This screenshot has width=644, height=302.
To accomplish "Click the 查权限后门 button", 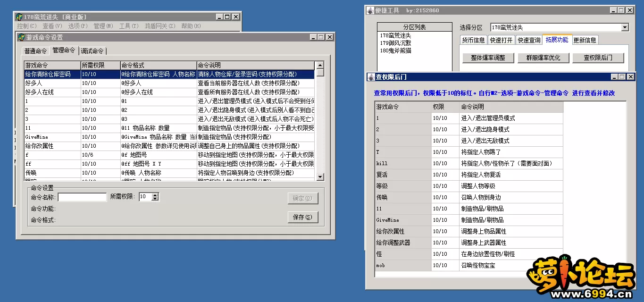I will (x=598, y=58).
